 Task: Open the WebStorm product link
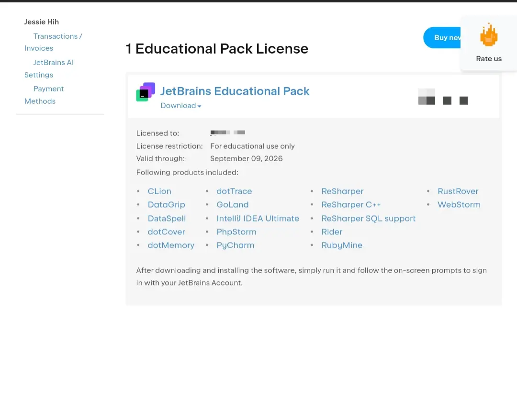[x=459, y=205]
